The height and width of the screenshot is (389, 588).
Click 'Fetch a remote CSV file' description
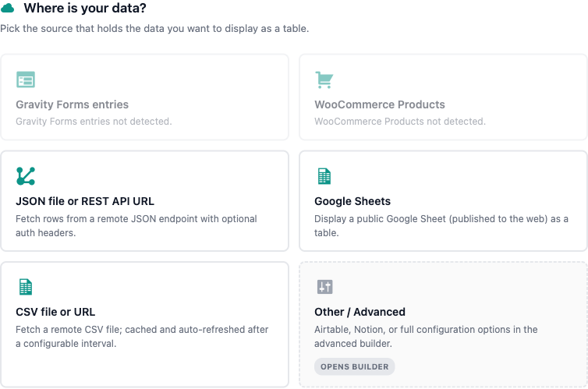tap(142, 337)
